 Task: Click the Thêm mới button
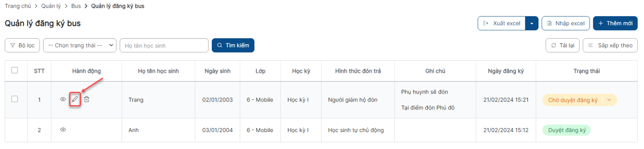tap(615, 23)
